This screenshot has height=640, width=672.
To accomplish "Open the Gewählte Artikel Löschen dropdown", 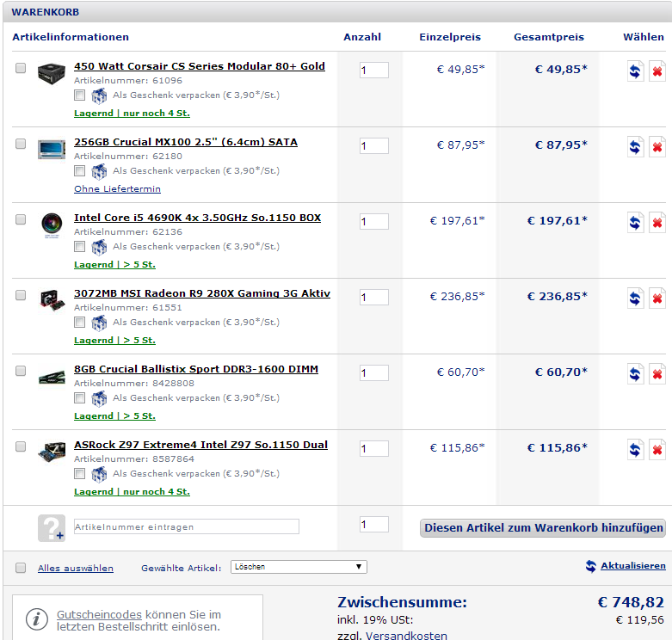I will click(x=299, y=567).
